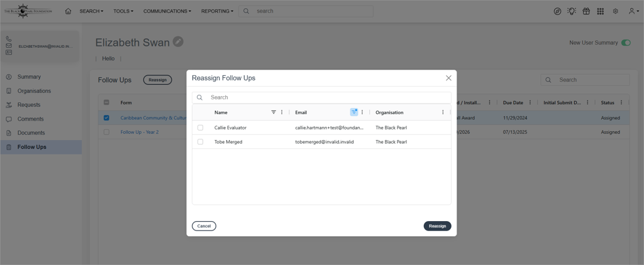Click the tobemerged@invalid.invalid email cell

tap(325, 141)
